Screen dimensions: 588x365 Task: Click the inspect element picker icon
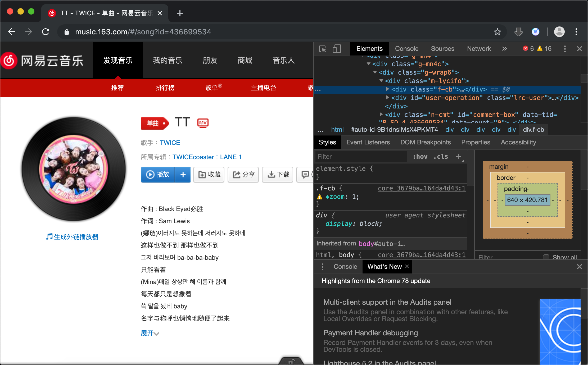coord(323,49)
